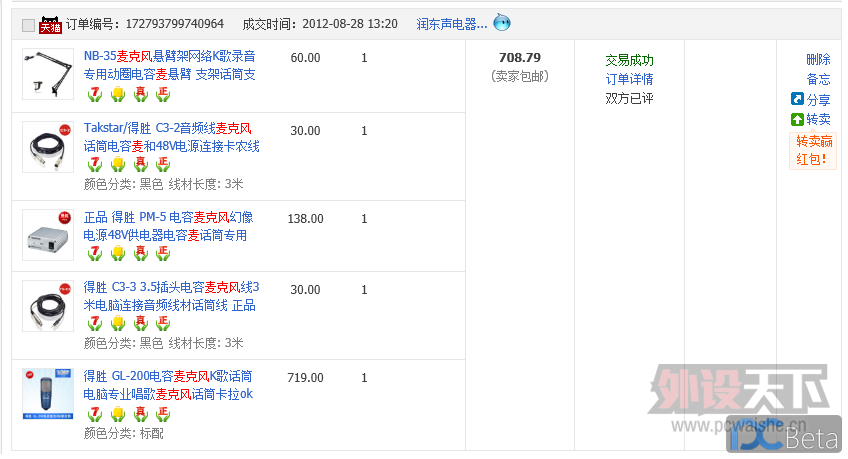Click the 正 badge icon under GL-200

[x=163, y=414]
